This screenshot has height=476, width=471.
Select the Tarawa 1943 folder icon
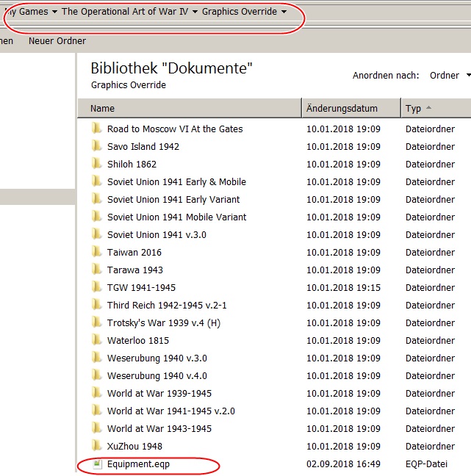coord(96,270)
